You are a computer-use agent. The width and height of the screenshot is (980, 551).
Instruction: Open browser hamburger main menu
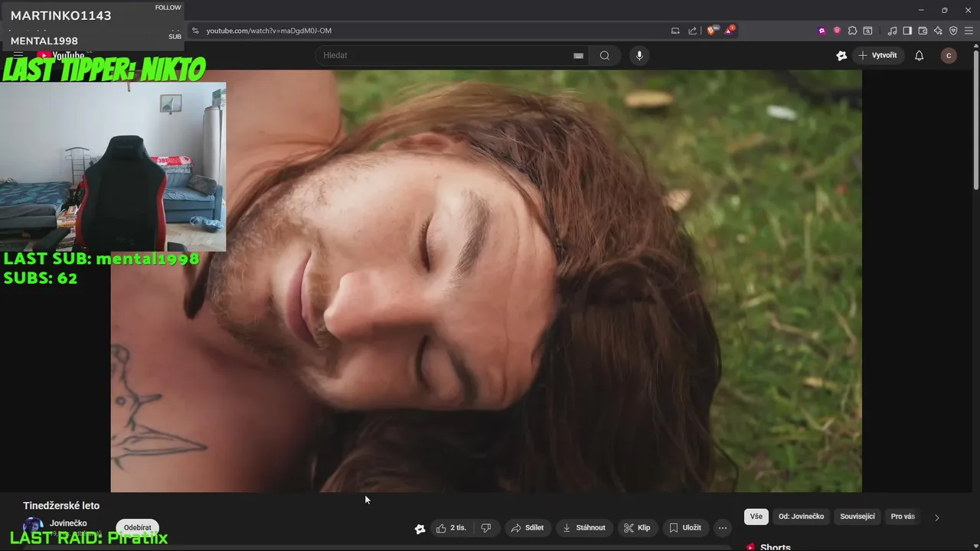pyautogui.click(x=969, y=31)
